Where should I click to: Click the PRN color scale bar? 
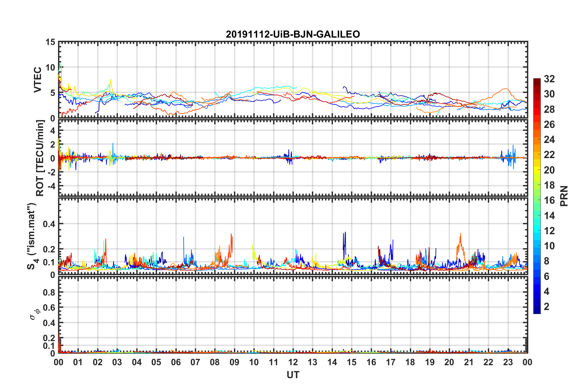click(x=537, y=196)
